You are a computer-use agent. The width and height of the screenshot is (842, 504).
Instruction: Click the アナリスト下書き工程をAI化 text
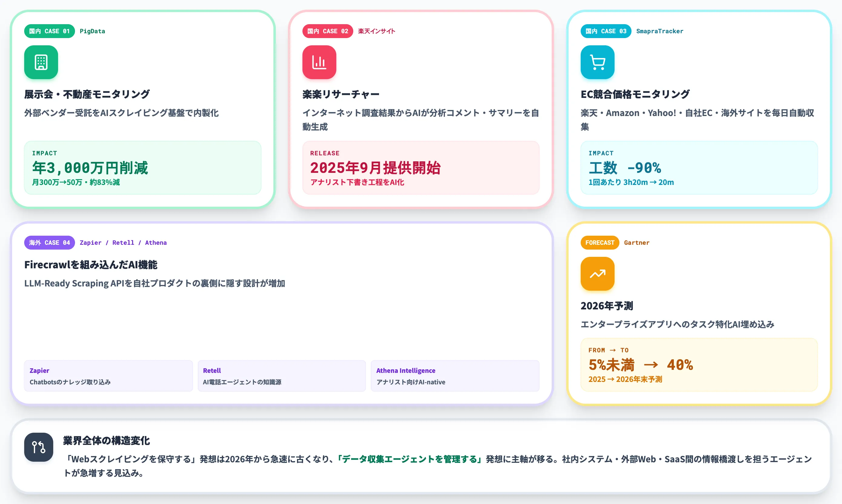357,183
